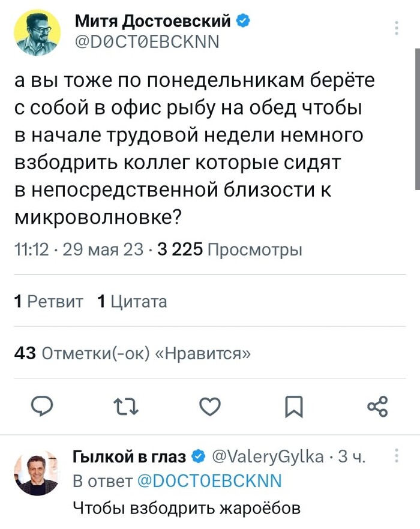
Task: Click the scrollbar on the right edge
Action: (416, 120)
